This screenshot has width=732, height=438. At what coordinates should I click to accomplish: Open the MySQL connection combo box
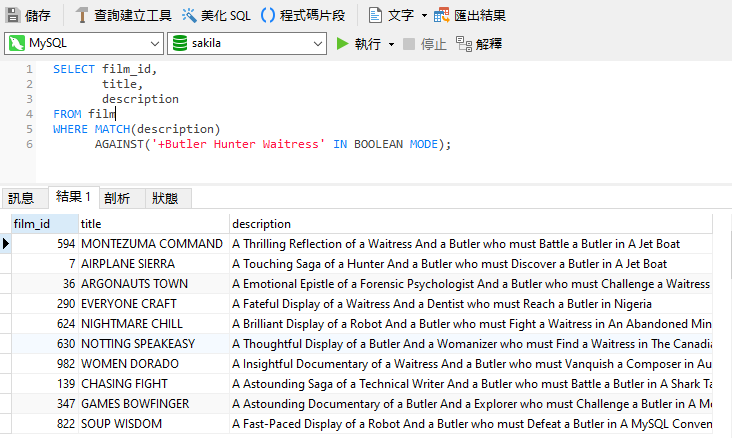pyautogui.click(x=84, y=43)
